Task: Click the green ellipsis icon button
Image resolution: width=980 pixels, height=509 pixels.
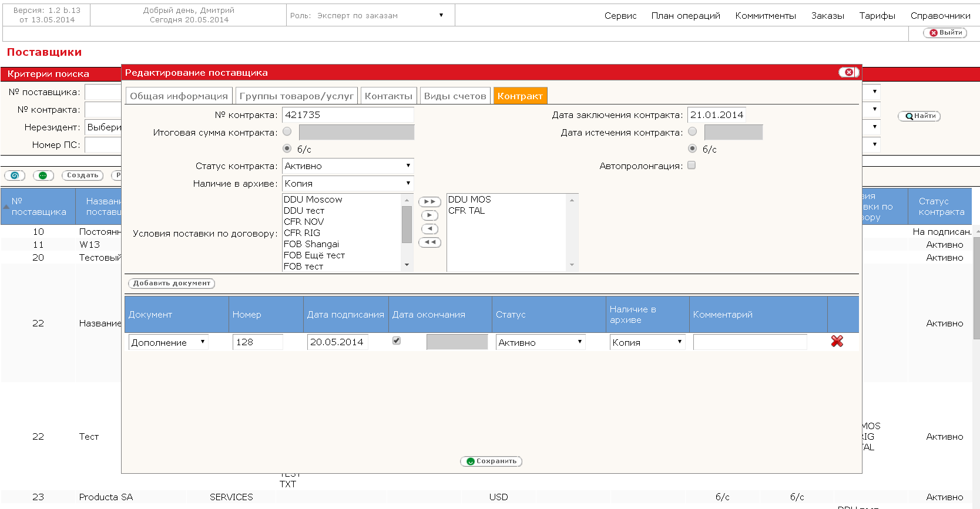Action: (43, 176)
